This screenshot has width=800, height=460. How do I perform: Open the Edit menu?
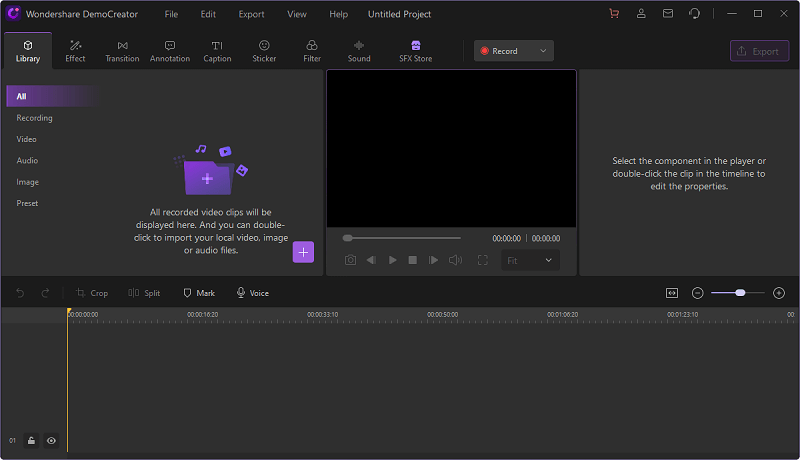[208, 14]
